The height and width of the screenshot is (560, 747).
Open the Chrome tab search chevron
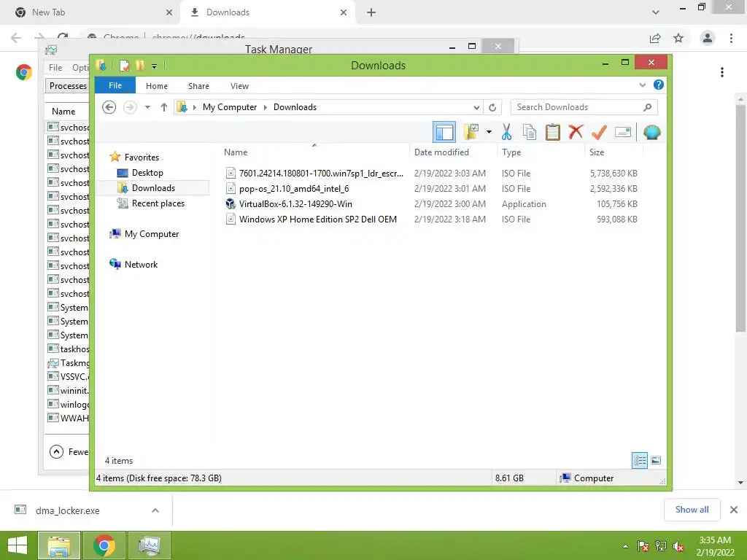pyautogui.click(x=656, y=12)
